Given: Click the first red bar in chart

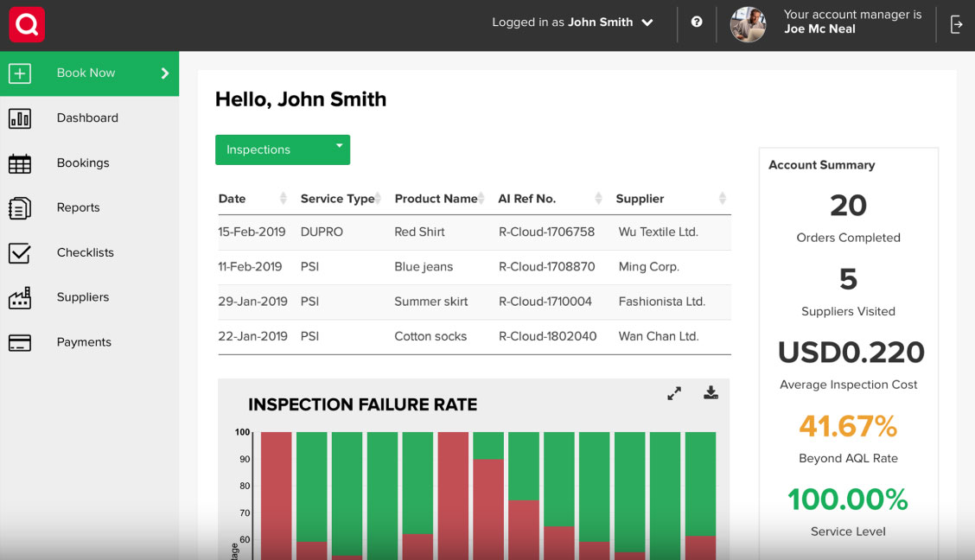Looking at the screenshot, I should 277,493.
